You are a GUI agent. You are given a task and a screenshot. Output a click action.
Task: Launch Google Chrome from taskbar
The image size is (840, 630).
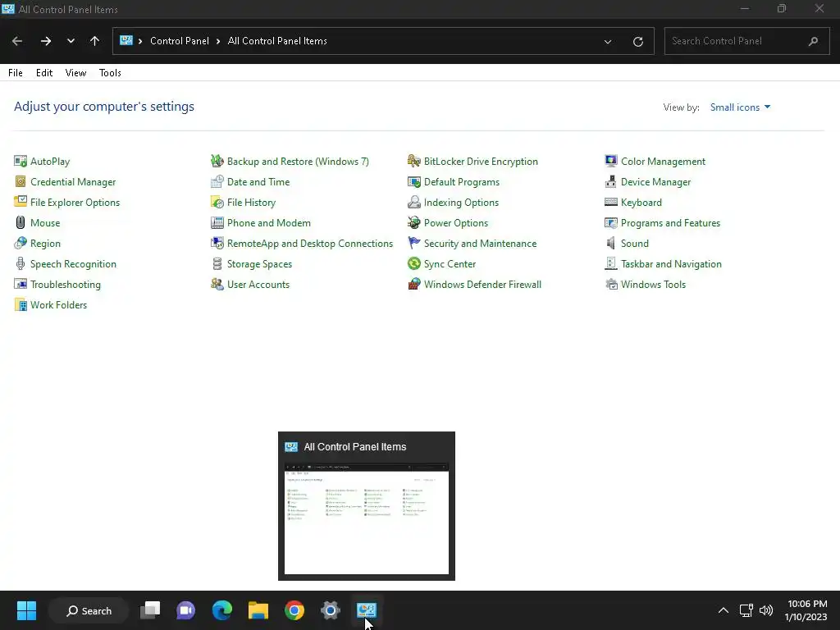click(x=294, y=610)
